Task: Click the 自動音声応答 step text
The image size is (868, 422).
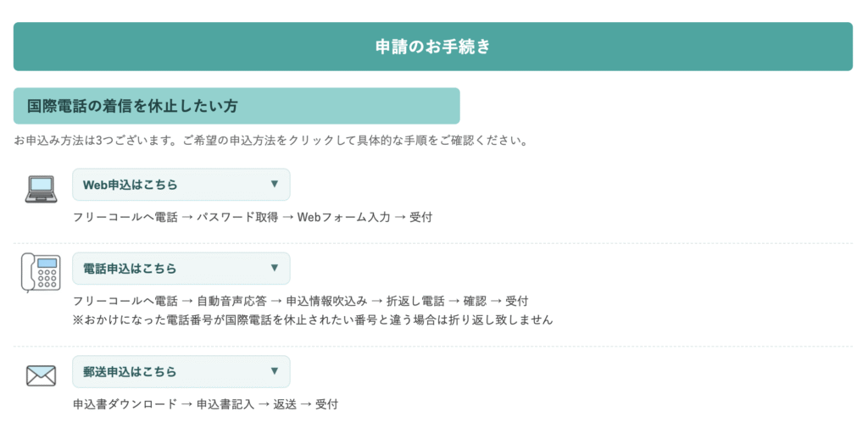Action: click(231, 302)
